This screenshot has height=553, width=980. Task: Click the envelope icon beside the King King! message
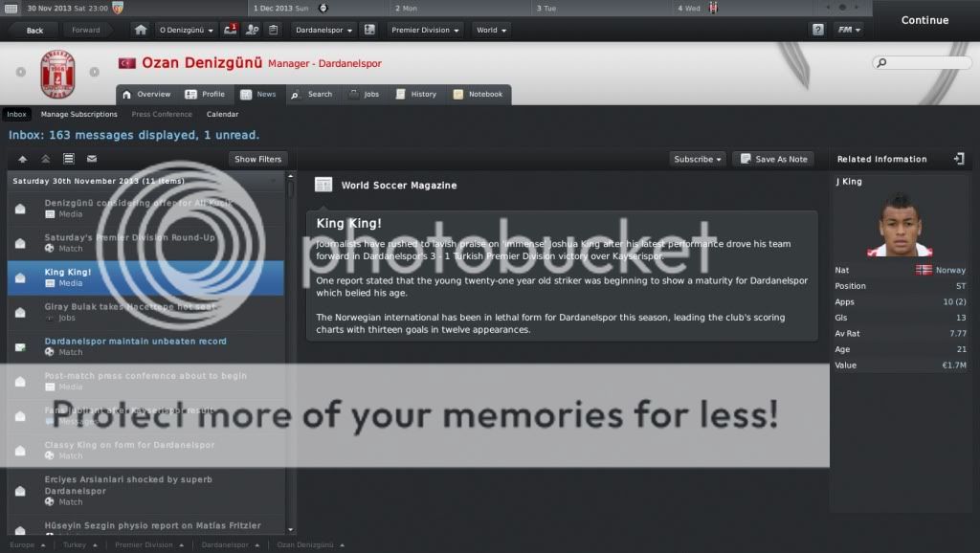[x=20, y=277]
